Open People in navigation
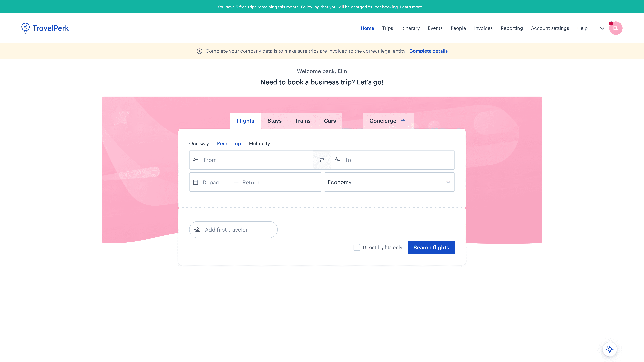 coord(458,28)
